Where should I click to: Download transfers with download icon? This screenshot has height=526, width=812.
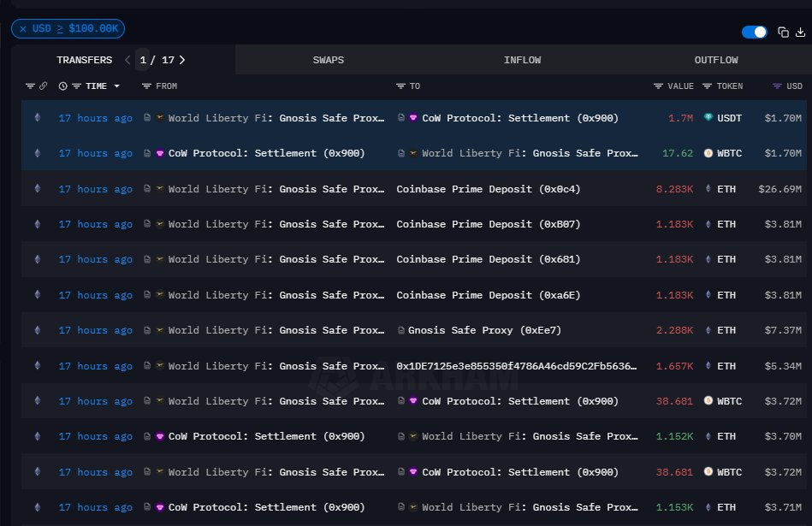click(x=800, y=33)
